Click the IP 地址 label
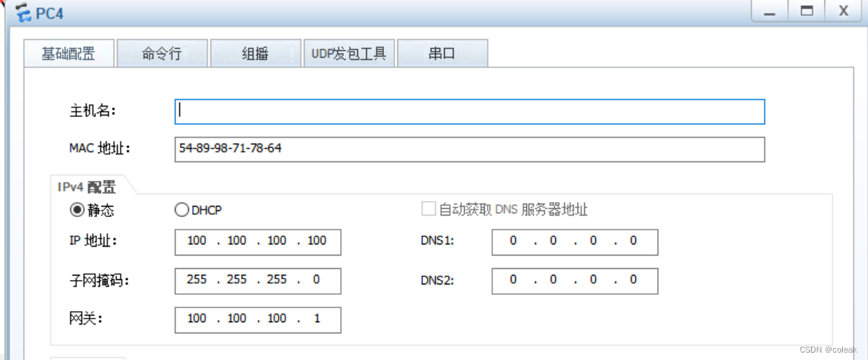This screenshot has height=360, width=868. click(x=93, y=241)
